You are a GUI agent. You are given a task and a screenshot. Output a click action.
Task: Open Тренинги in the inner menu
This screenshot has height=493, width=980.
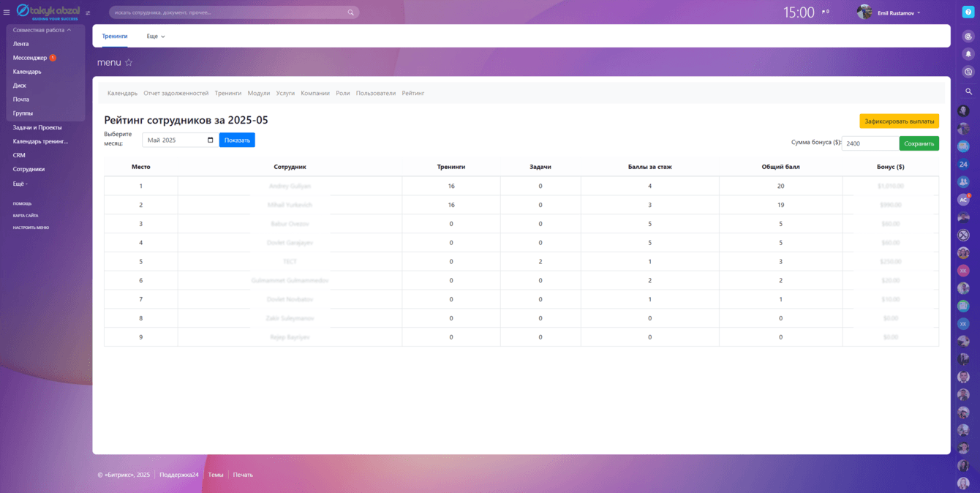click(x=228, y=94)
